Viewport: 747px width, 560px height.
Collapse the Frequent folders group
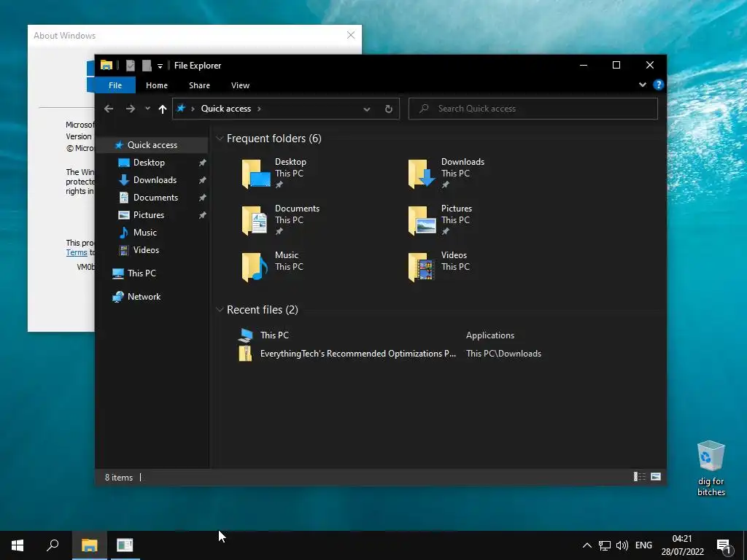click(x=220, y=139)
